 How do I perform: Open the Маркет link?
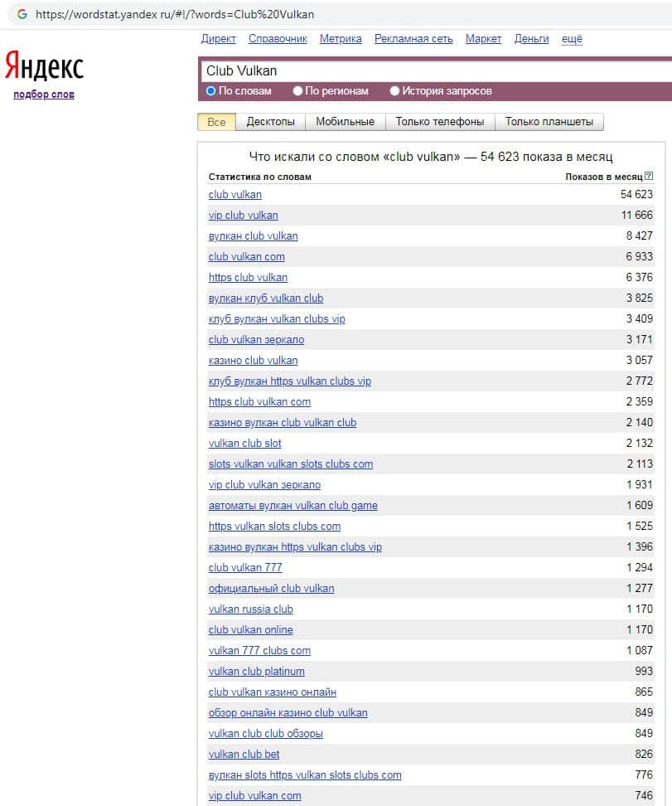point(483,38)
